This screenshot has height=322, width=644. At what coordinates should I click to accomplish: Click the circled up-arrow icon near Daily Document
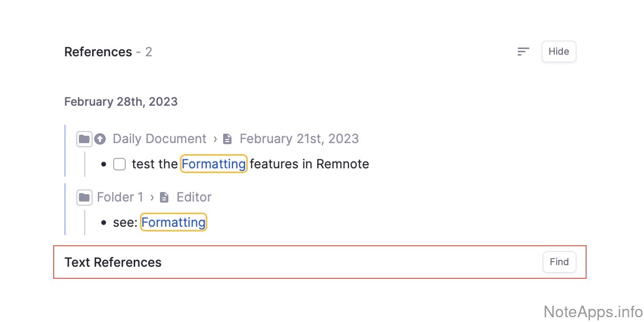point(100,139)
